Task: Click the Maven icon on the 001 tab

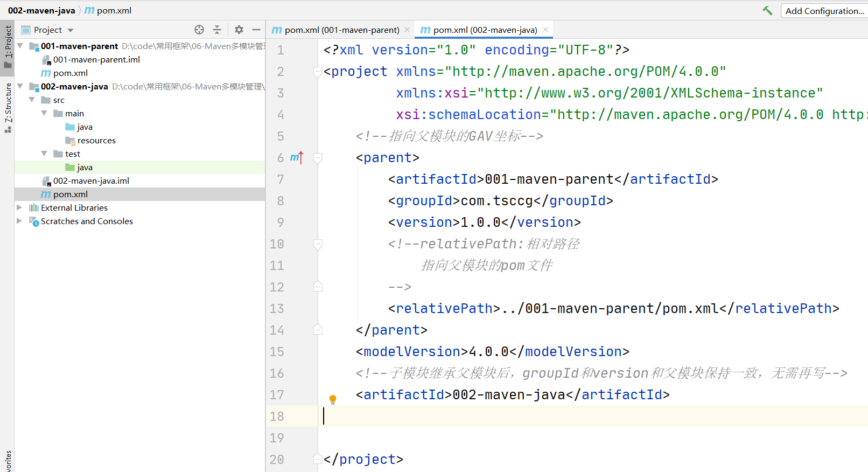Action: pyautogui.click(x=277, y=30)
